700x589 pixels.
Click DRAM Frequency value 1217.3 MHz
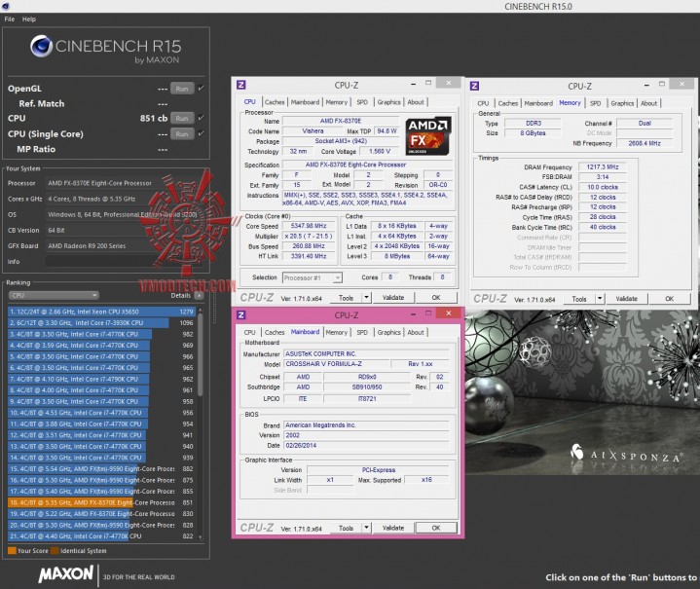coord(603,166)
